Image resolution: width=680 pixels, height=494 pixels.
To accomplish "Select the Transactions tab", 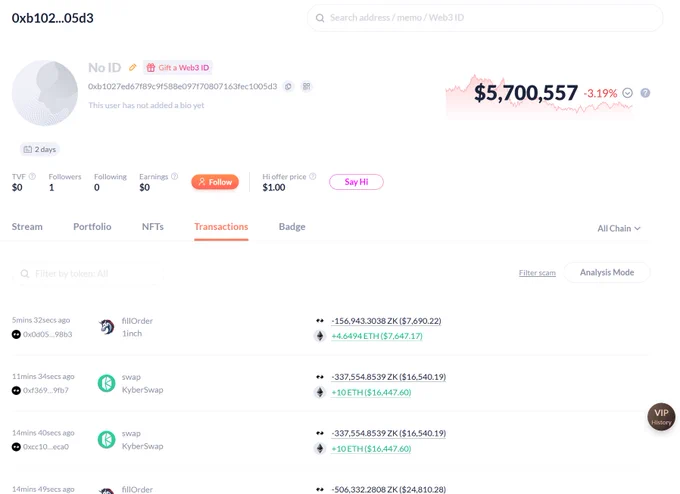I will [221, 227].
